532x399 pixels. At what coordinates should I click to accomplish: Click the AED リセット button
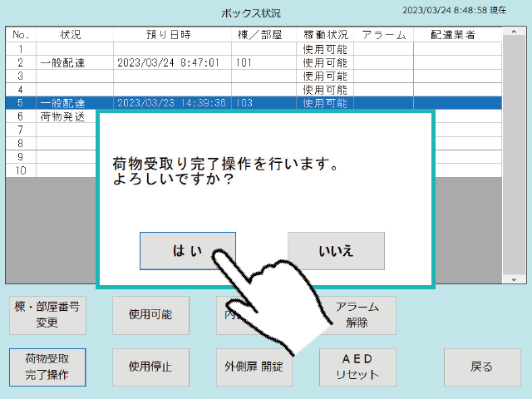pos(357,367)
